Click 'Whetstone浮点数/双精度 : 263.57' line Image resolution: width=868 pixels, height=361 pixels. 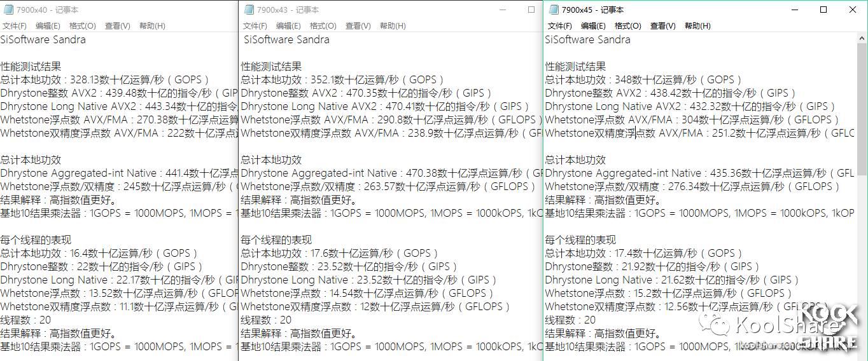(x=388, y=186)
